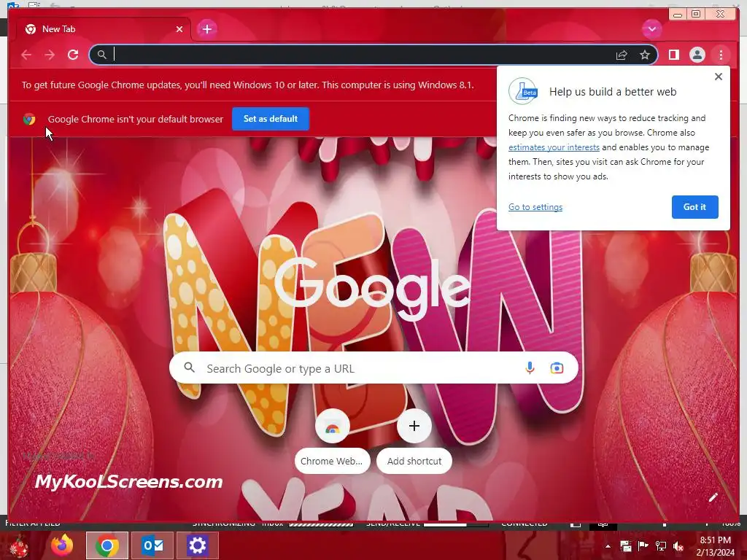
Task: Click magnifier icon in Google search box
Action: pyautogui.click(x=189, y=367)
